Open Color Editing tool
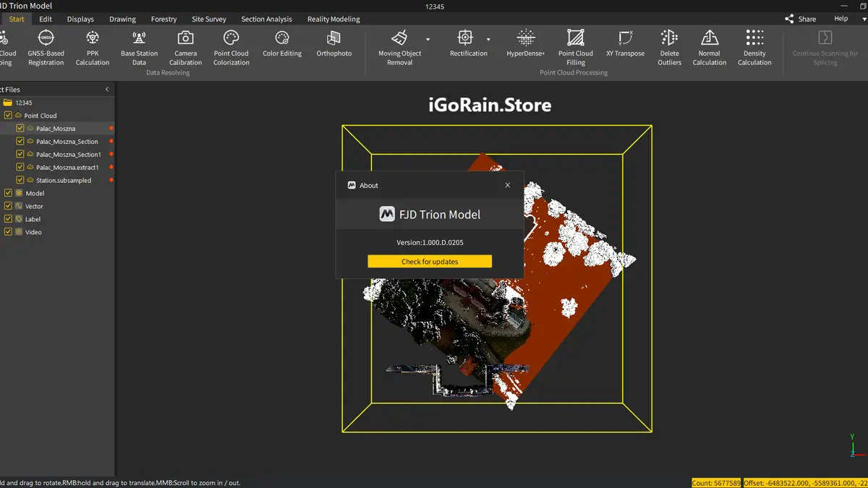Image resolution: width=868 pixels, height=488 pixels. [x=282, y=43]
